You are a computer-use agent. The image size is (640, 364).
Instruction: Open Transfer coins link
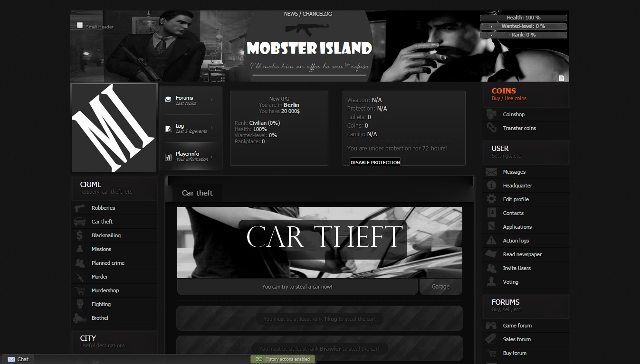click(519, 128)
